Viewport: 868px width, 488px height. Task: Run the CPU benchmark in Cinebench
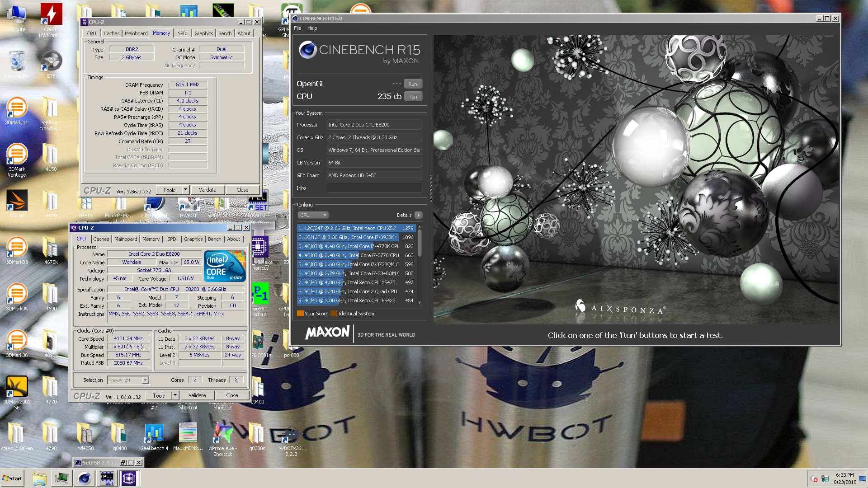413,97
